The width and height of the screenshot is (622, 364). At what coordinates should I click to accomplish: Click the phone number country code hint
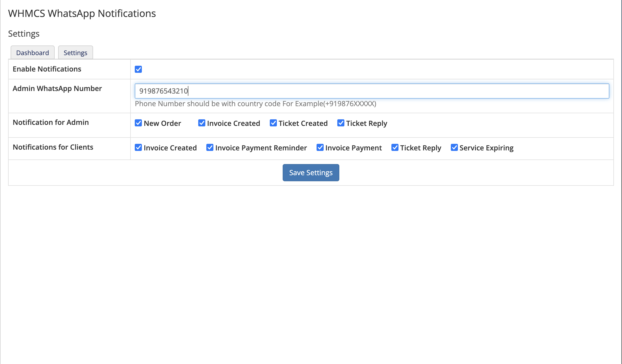coord(255,104)
